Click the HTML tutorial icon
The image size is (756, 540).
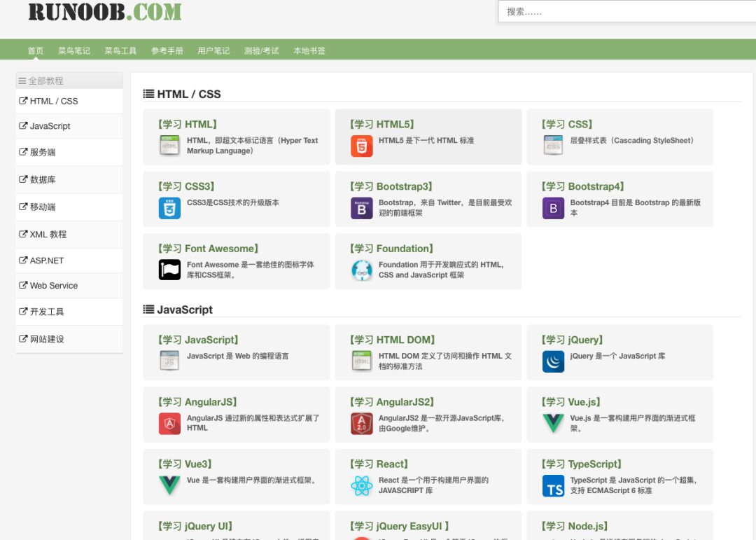(x=169, y=145)
